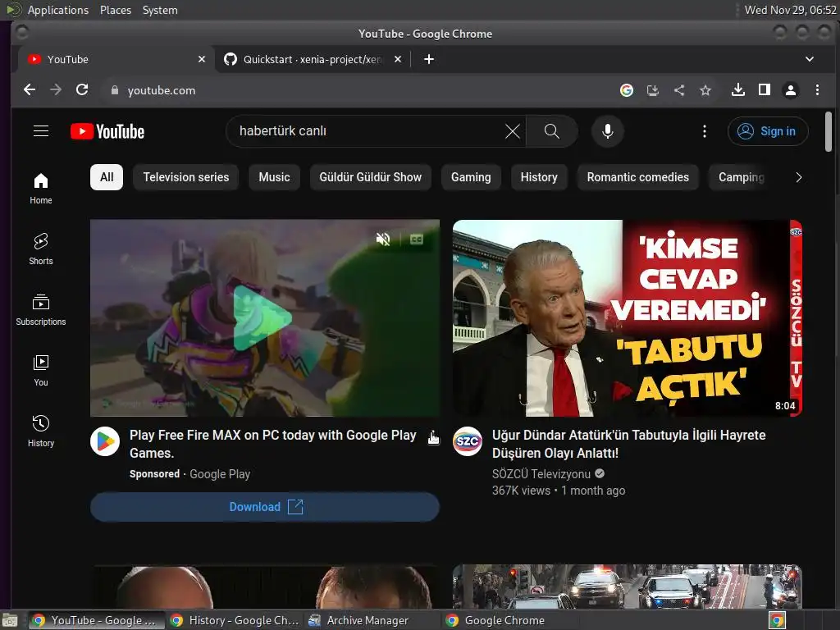840x630 pixels.
Task: Open the System menu
Action: (x=160, y=10)
